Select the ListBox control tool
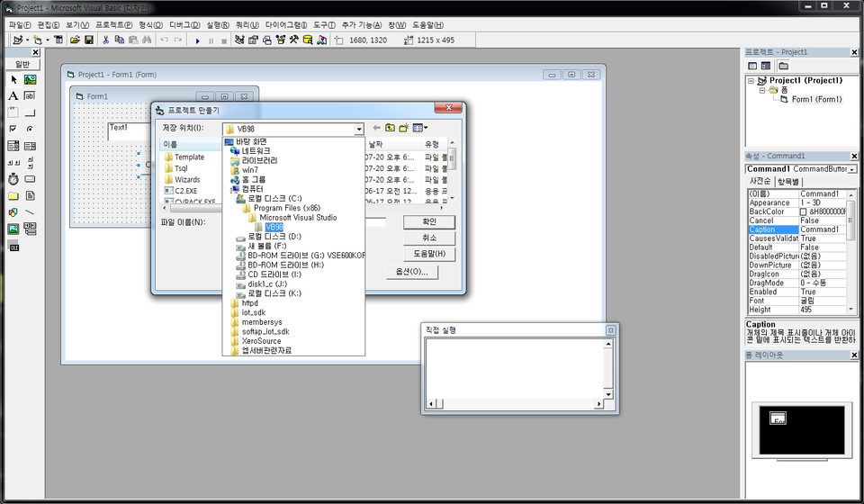The height and width of the screenshot is (504, 864). click(30, 146)
